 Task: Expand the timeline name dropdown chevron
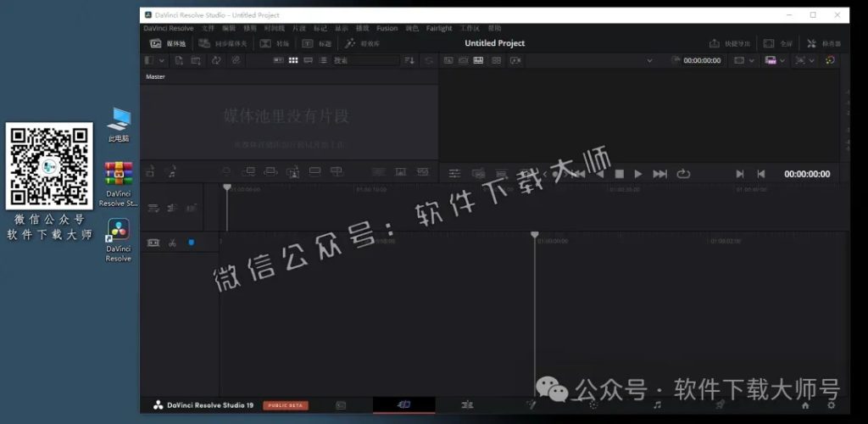tap(649, 61)
